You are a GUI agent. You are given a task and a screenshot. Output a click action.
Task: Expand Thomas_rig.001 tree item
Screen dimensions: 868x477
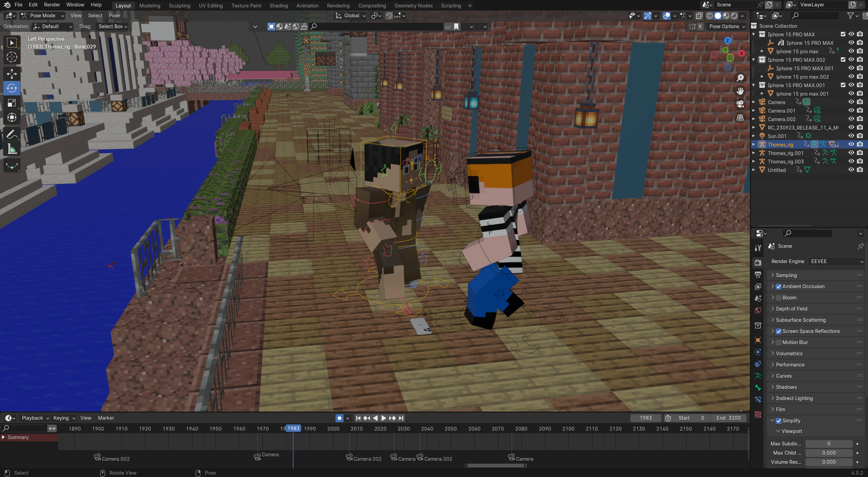[754, 153]
